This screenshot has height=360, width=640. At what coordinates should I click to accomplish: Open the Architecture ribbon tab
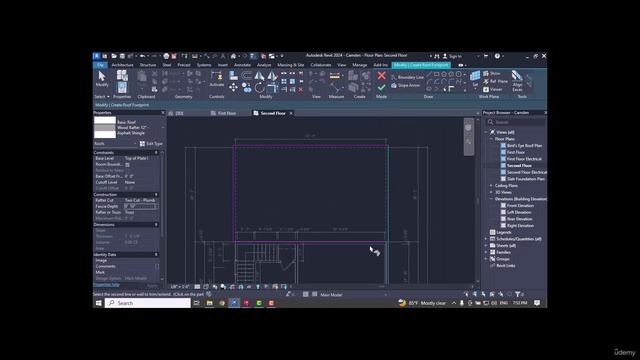coord(122,65)
